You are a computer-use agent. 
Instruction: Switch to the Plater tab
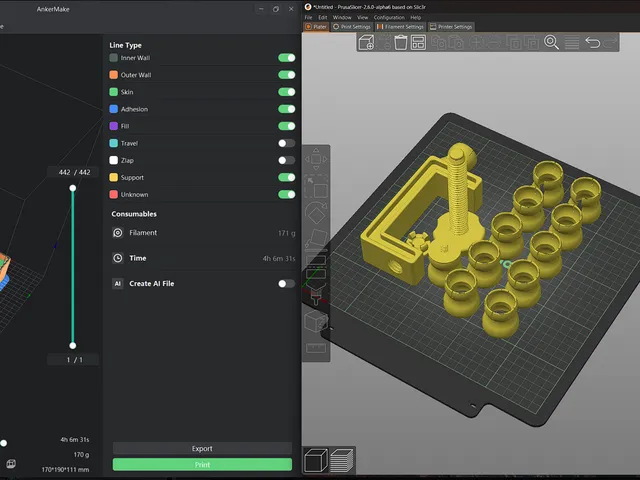pyautogui.click(x=316, y=27)
